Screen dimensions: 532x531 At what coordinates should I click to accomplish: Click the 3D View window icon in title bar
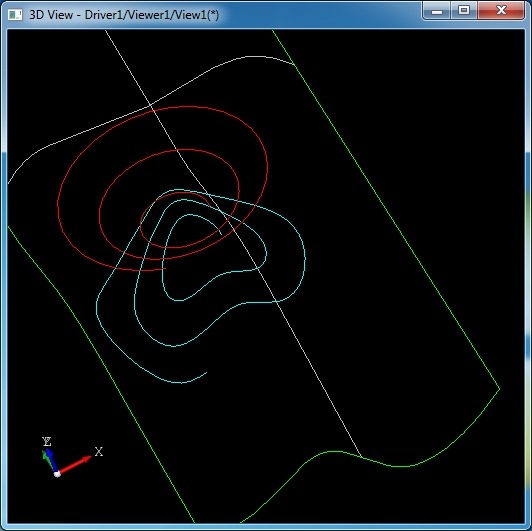click(x=15, y=15)
